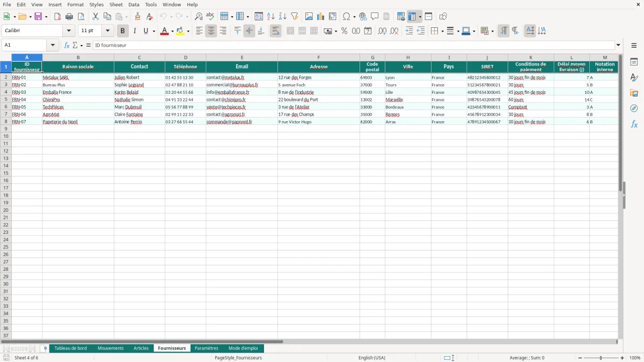The height and width of the screenshot is (362, 644).
Task: Click the Clear Direct Formatting icon
Action: click(150, 17)
